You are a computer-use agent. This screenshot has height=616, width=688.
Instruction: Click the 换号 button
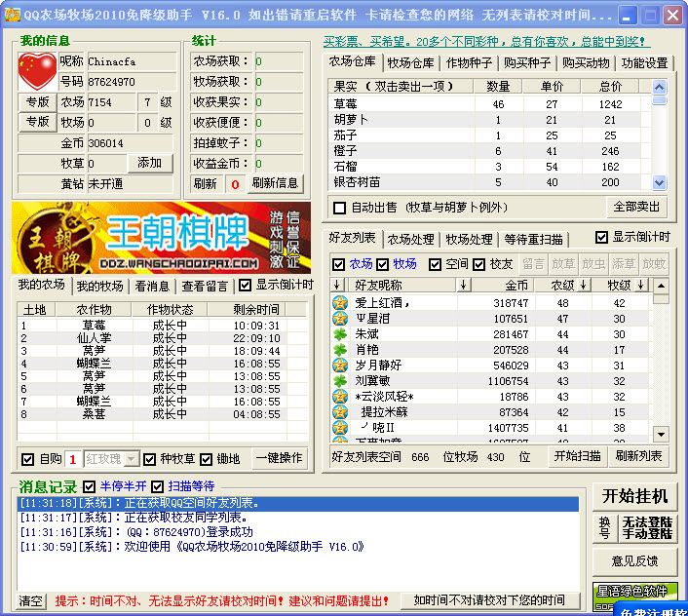[x=604, y=528]
